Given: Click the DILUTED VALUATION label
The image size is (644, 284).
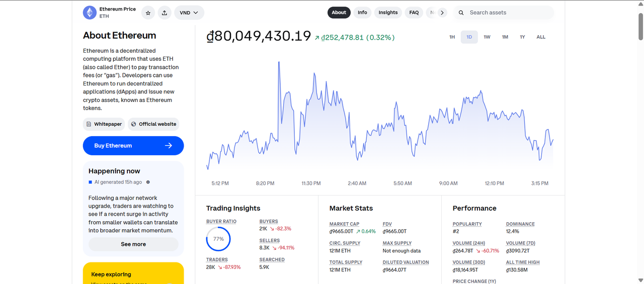Looking at the screenshot, I should pyautogui.click(x=406, y=262).
